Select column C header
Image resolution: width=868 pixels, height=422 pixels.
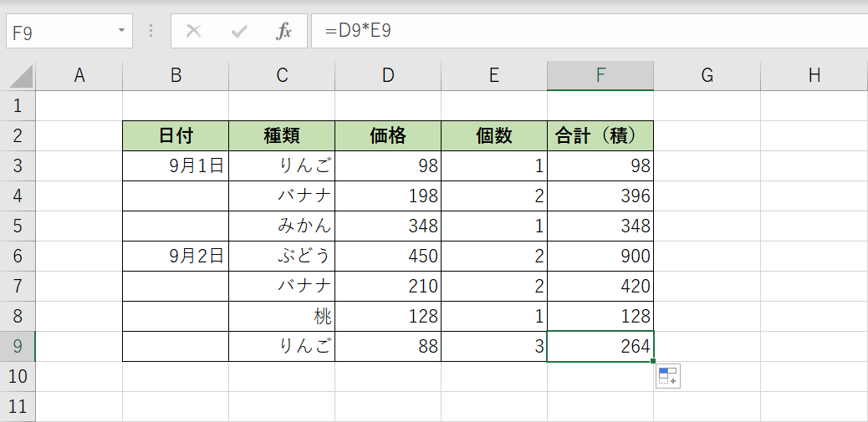282,76
